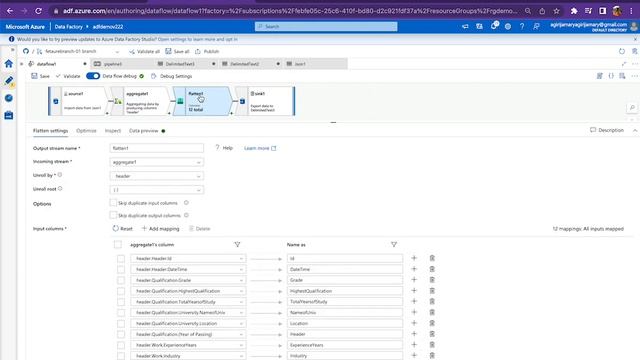This screenshot has width=640, height=360.
Task: Click the user account avatar
Action: coord(634,27)
